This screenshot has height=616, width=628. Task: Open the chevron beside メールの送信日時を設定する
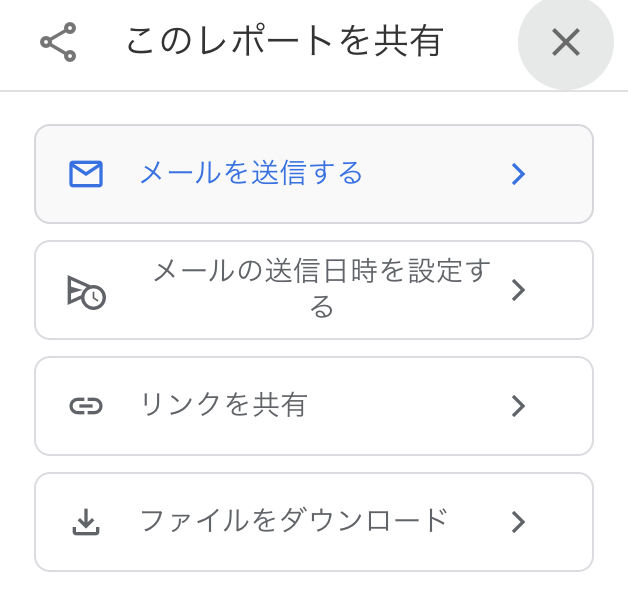coord(518,290)
